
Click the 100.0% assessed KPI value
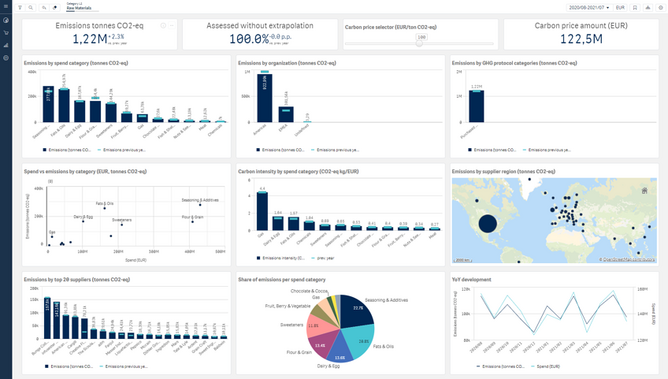(x=249, y=39)
